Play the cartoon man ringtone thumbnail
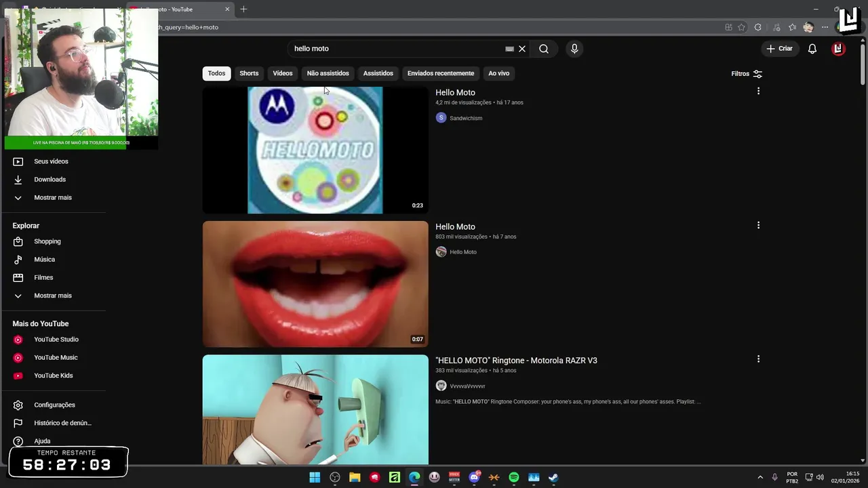Screen dimensions: 868x488 (315, 410)
